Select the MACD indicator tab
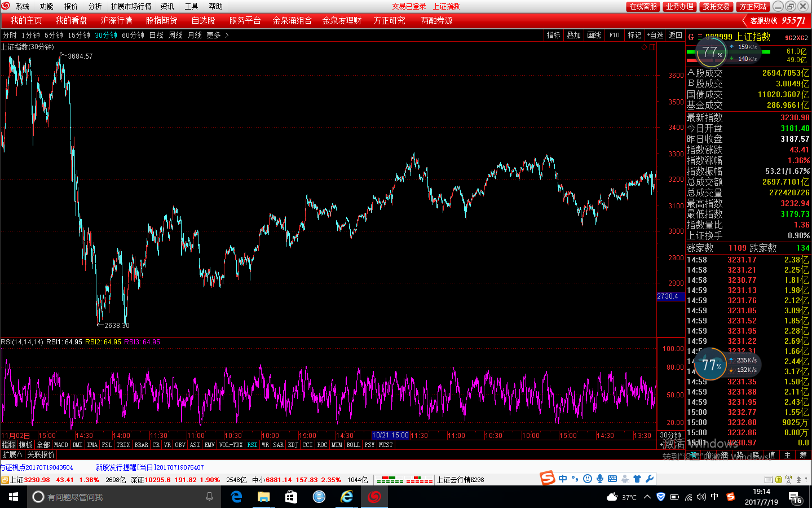 coord(61,445)
